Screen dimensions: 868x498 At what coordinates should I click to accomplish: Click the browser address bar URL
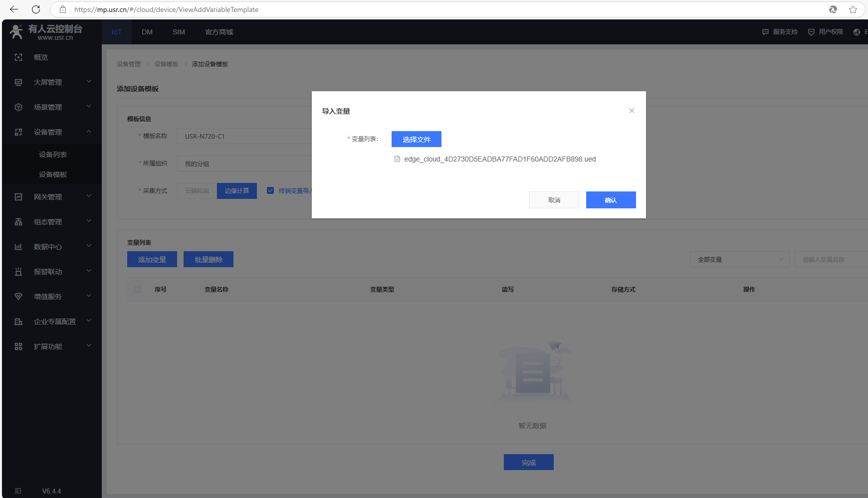166,9
